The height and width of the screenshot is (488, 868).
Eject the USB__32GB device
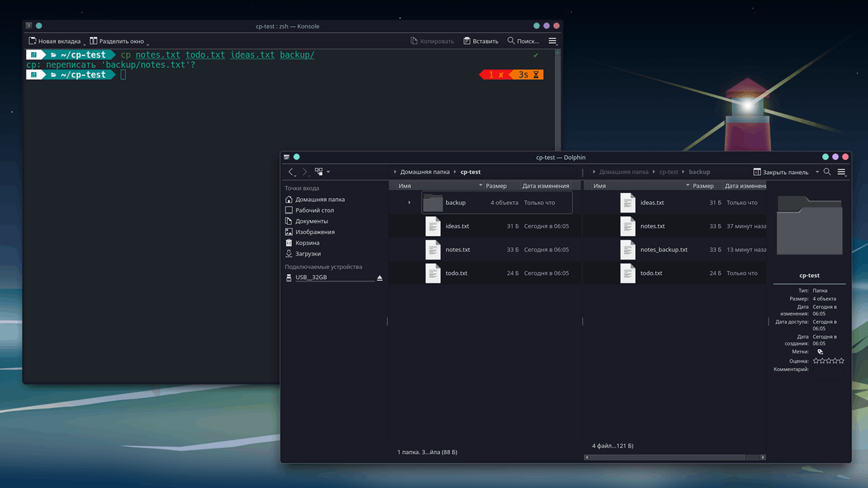tap(379, 278)
